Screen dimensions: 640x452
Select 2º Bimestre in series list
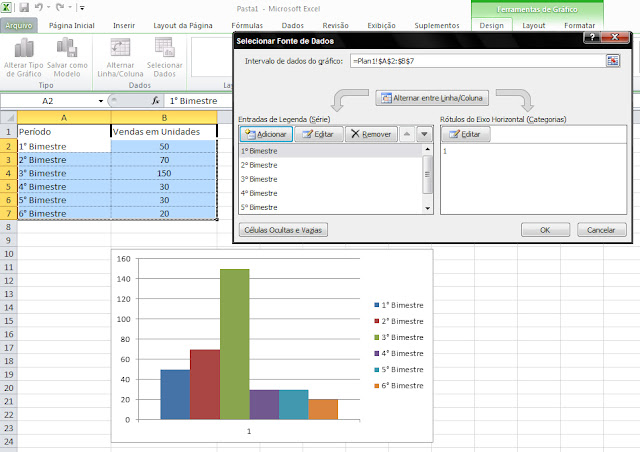pyautogui.click(x=331, y=165)
